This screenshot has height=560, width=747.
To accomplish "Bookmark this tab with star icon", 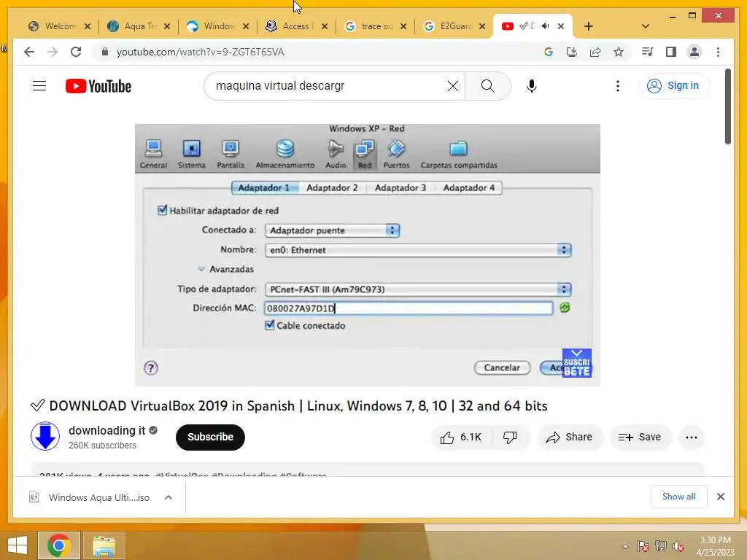I will pyautogui.click(x=619, y=52).
